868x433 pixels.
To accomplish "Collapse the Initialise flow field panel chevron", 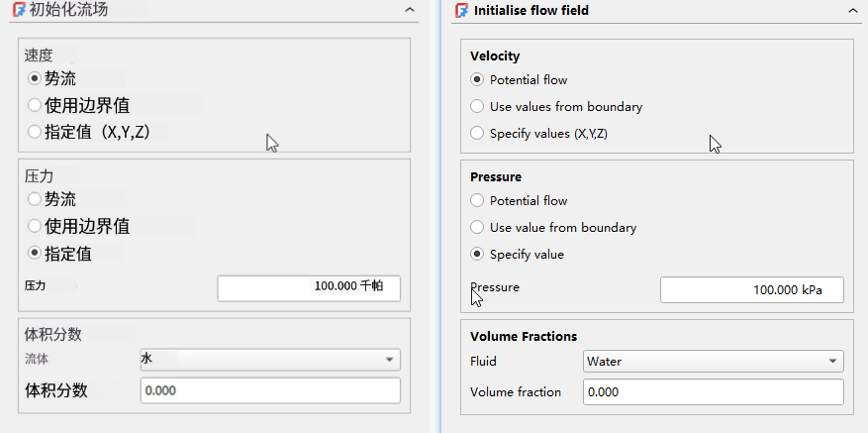I will 852,10.
